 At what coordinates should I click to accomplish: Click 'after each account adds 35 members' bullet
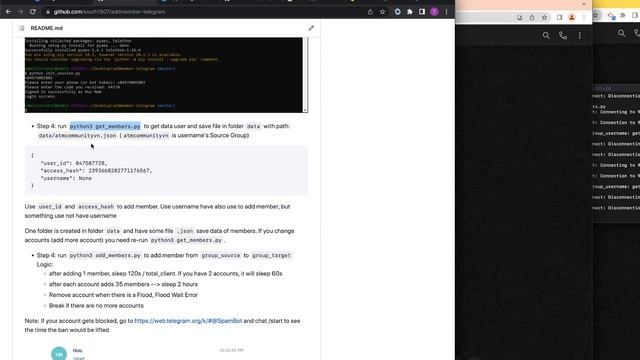[123, 284]
